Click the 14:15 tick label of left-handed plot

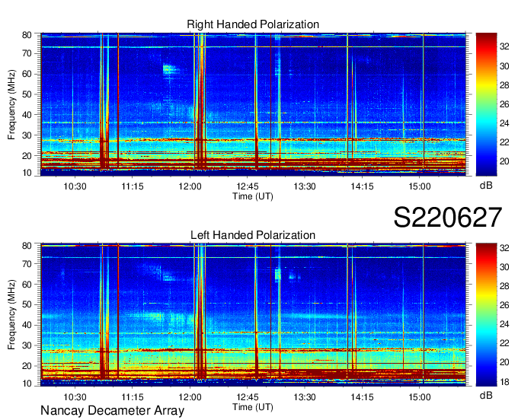362,397
